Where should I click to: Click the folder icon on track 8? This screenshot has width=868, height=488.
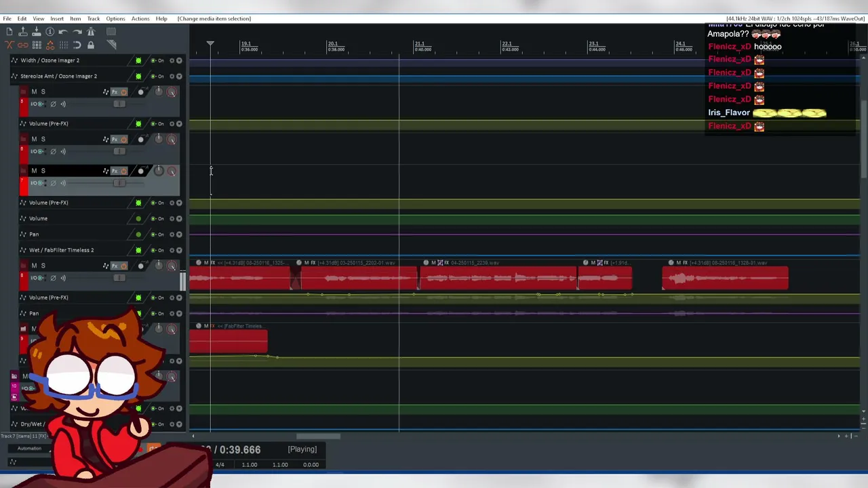[24, 266]
